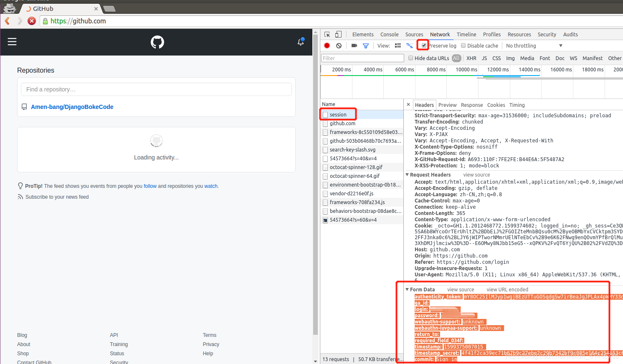This screenshot has height=364, width=623.
Task: Click the subscribe news feed RSS icon
Action: click(x=20, y=197)
